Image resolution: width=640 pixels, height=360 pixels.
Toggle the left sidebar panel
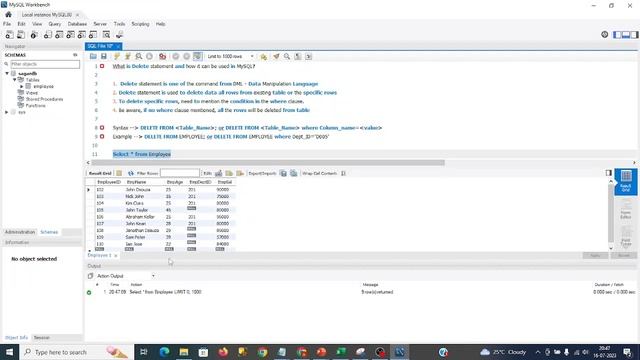click(617, 35)
